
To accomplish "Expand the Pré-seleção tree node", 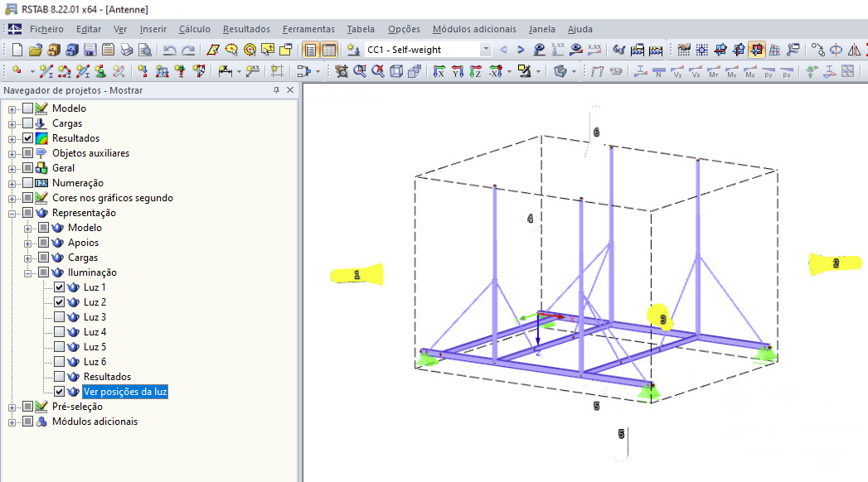I will coord(12,407).
